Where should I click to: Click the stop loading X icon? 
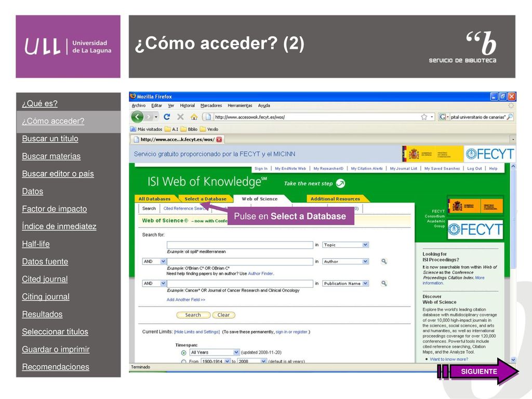pos(180,117)
